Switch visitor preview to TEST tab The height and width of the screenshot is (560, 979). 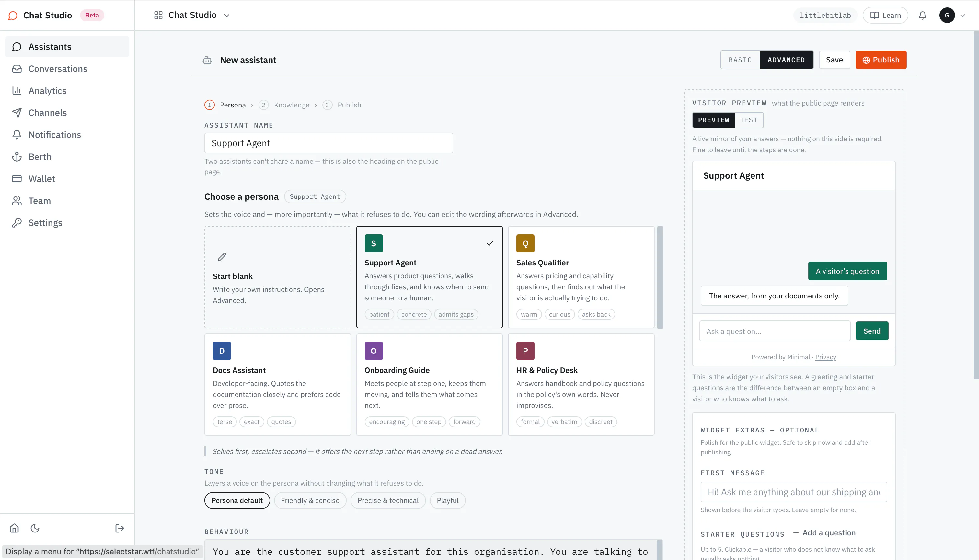coord(748,120)
